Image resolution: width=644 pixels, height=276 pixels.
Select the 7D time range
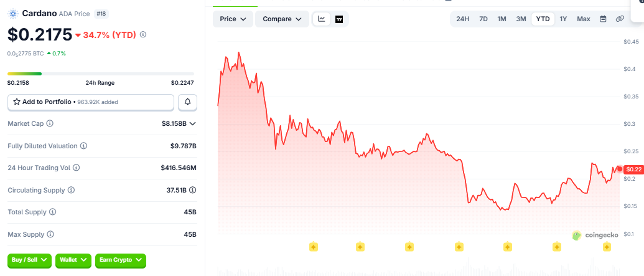click(x=483, y=19)
